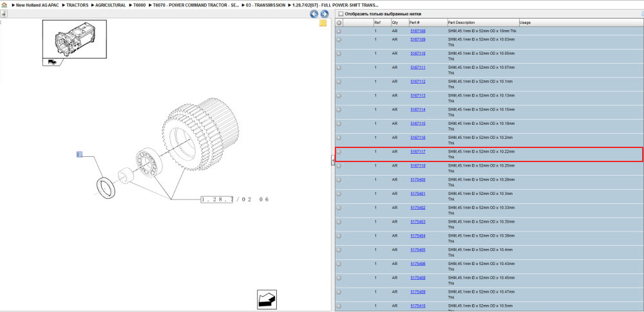The image size is (644, 312).
Task: Open 'New Holland AG APAC' breadcrumb
Action: coord(37,5)
